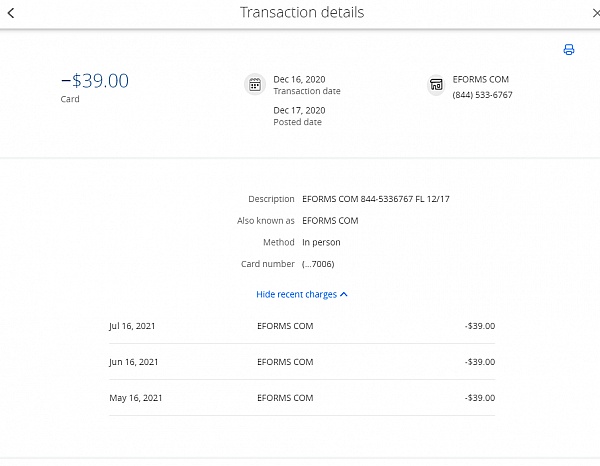Click the Method value In person

(320, 242)
